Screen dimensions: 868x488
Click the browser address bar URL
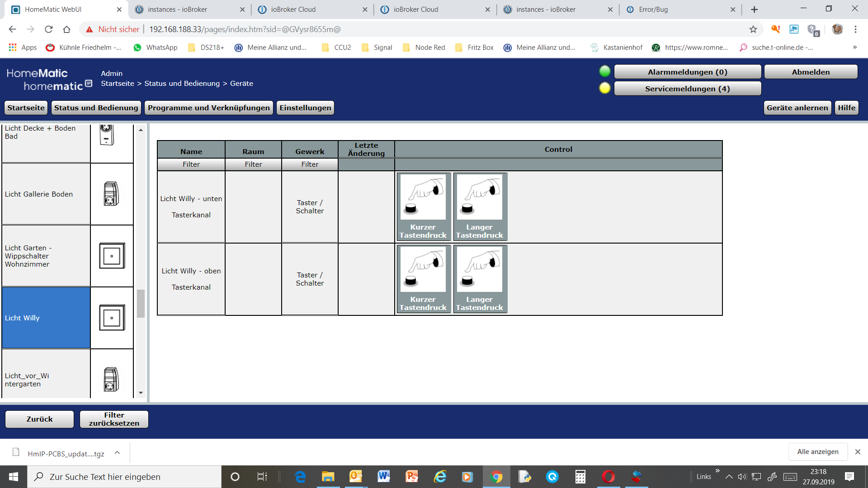tap(245, 29)
